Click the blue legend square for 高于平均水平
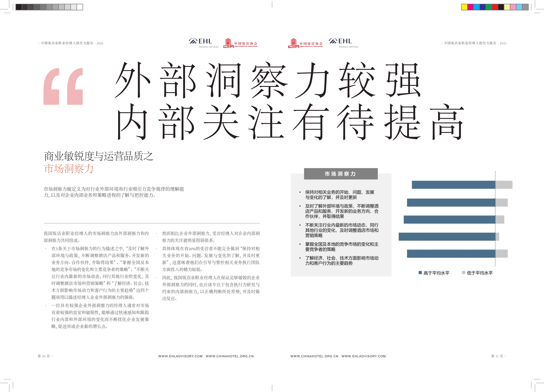The height and width of the screenshot is (392, 544). (420, 273)
